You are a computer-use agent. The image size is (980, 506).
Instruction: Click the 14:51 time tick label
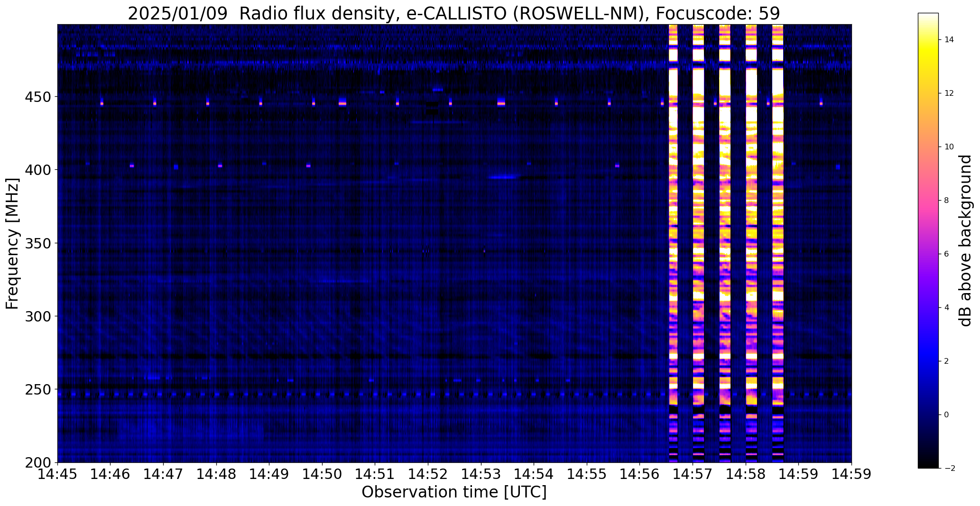coord(375,474)
